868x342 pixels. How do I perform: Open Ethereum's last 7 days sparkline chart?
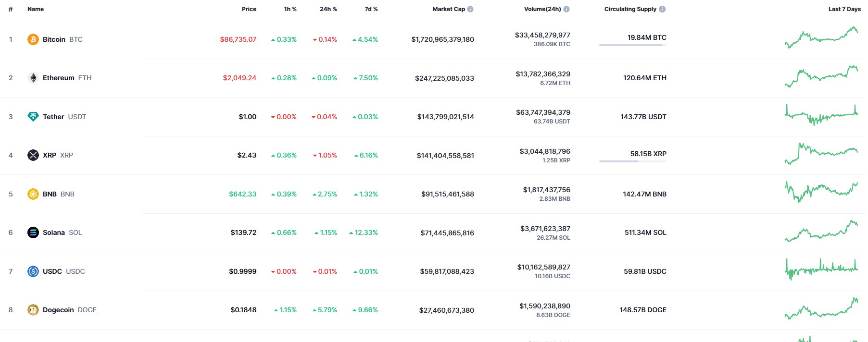click(821, 76)
